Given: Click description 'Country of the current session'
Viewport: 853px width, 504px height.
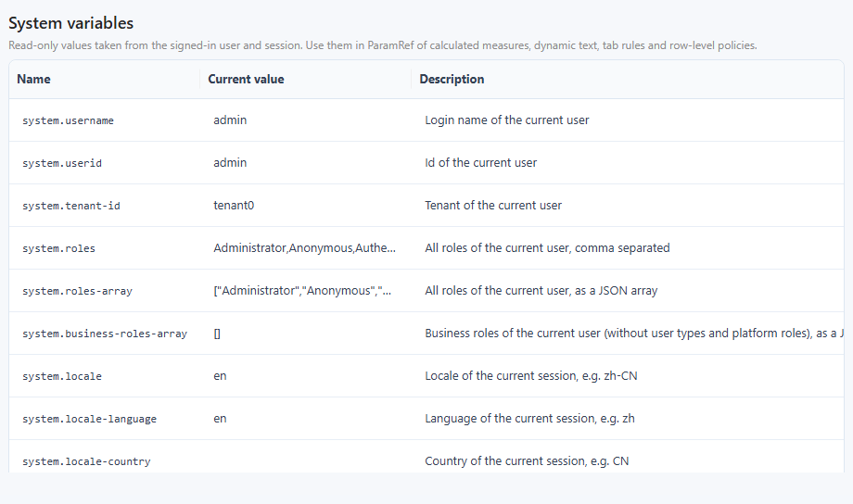Looking at the screenshot, I should pyautogui.click(x=527, y=461).
